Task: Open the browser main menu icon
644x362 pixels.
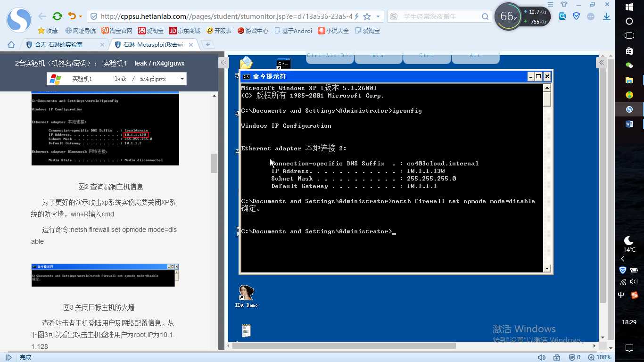Action: [x=551, y=4]
